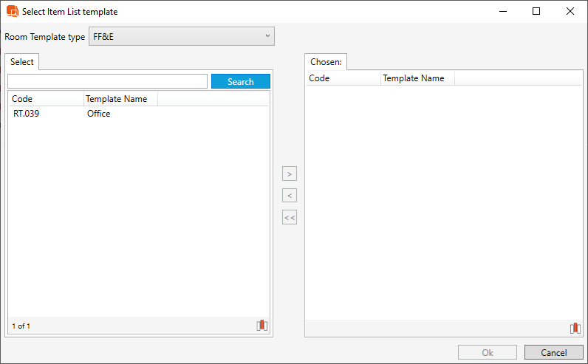Viewport: 588px width, 364px height.
Task: Sort Select list by Template Name header
Action: click(120, 99)
